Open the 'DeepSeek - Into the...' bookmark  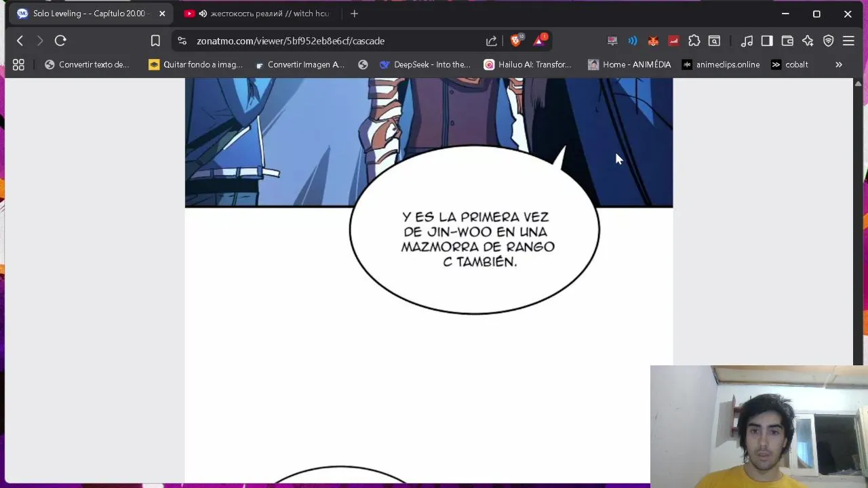(425, 64)
